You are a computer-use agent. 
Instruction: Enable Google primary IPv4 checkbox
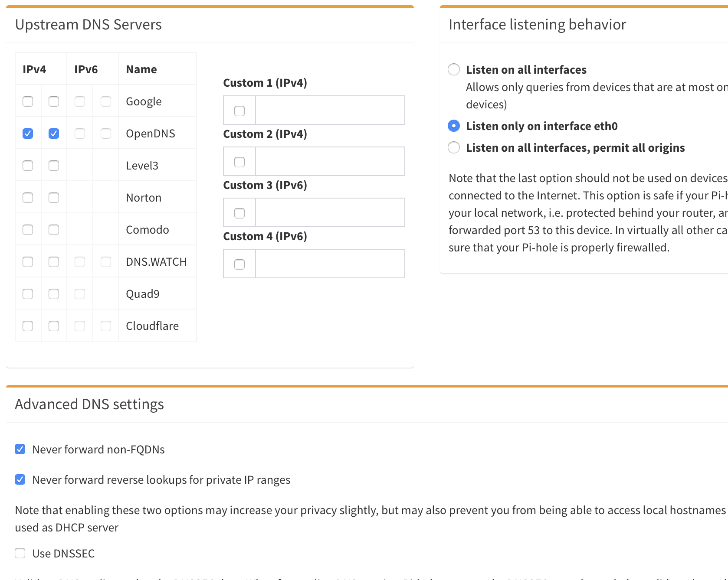coord(28,101)
